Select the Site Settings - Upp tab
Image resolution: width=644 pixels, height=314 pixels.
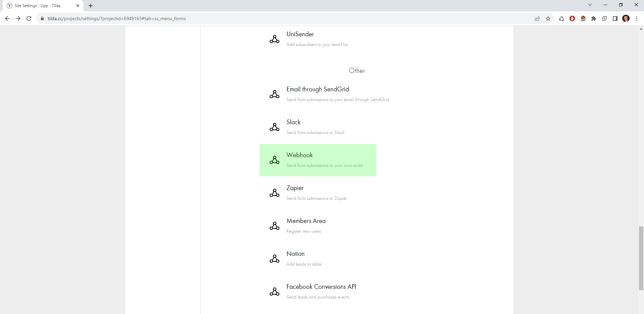click(x=43, y=6)
